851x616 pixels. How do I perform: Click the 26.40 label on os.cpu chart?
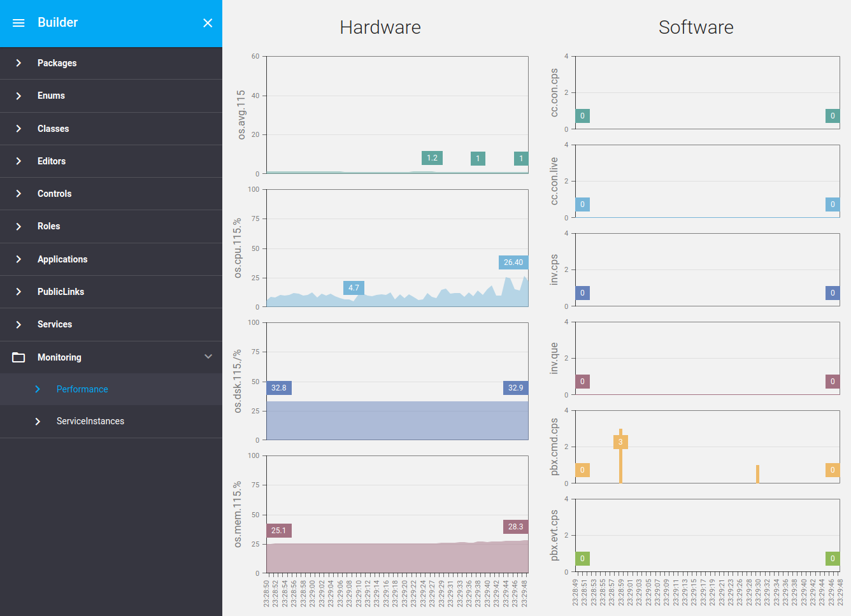click(513, 262)
